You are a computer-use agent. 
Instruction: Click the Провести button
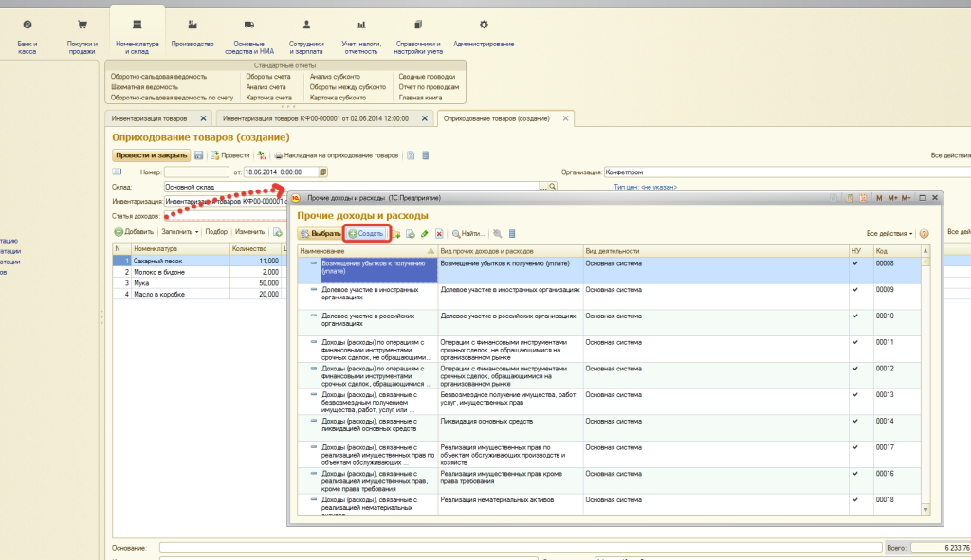[x=230, y=155]
